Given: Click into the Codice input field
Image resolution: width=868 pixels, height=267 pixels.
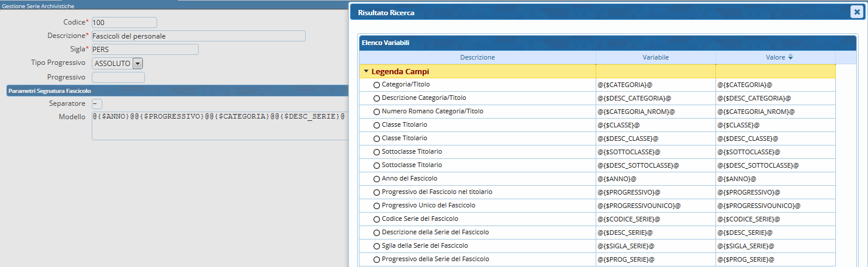Looking at the screenshot, I should 124,22.
